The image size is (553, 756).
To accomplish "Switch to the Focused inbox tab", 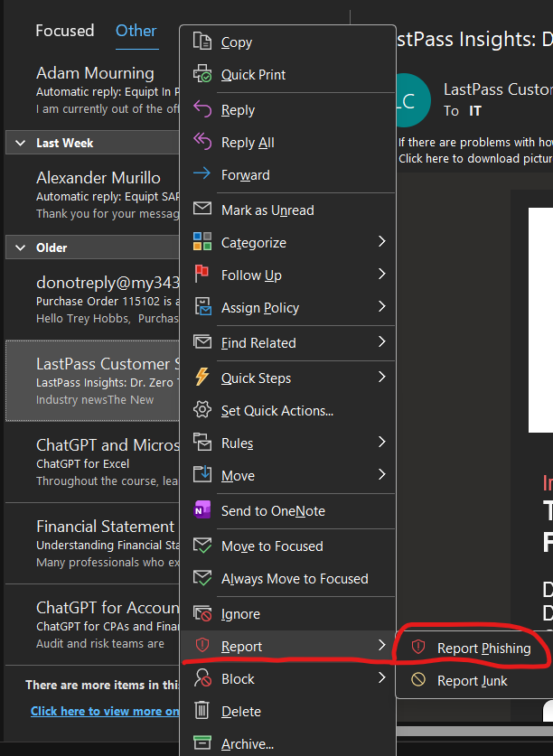I will (65, 31).
